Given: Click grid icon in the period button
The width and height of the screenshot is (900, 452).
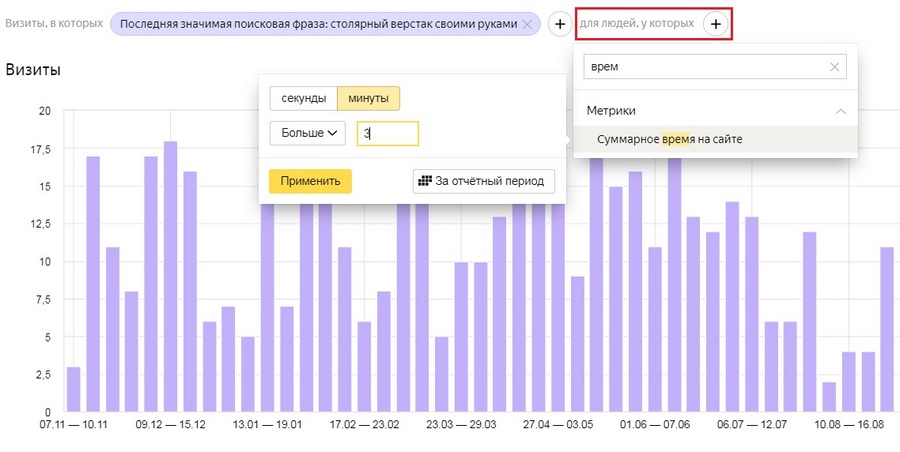Looking at the screenshot, I should [425, 181].
